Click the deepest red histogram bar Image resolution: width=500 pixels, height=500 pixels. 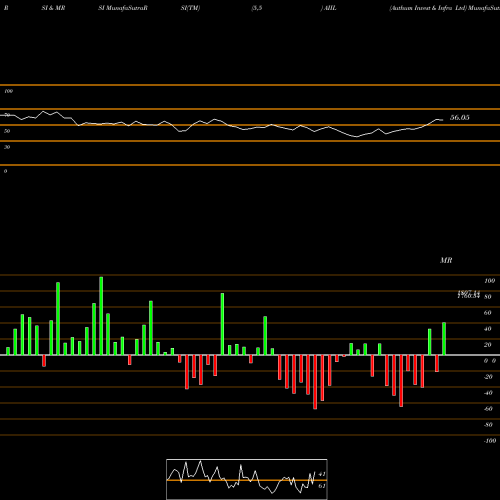(315, 382)
